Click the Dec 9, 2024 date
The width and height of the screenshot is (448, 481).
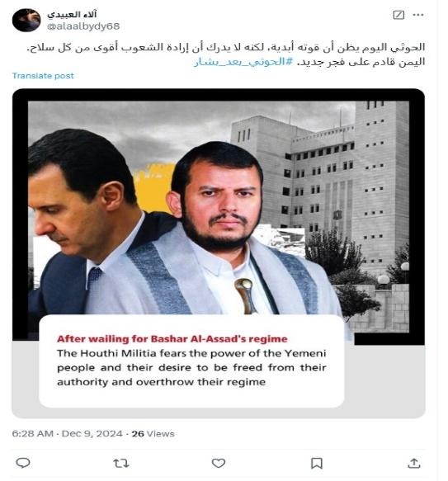coord(92,433)
